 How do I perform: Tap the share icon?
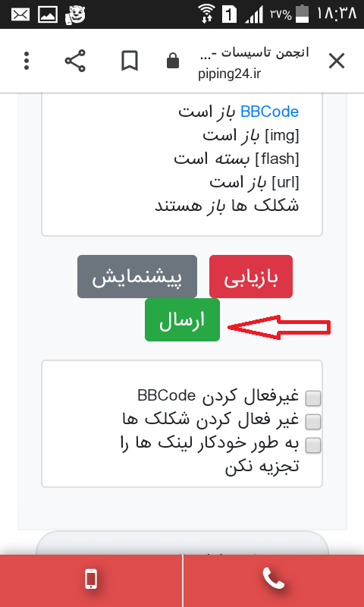pyautogui.click(x=75, y=61)
